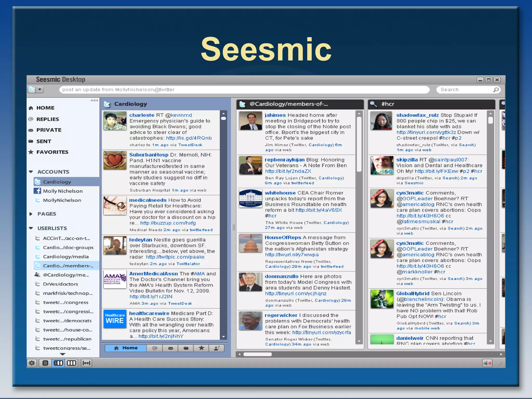Select the star favorites tab in Cardiology column
532x399 pixels.
click(x=201, y=348)
